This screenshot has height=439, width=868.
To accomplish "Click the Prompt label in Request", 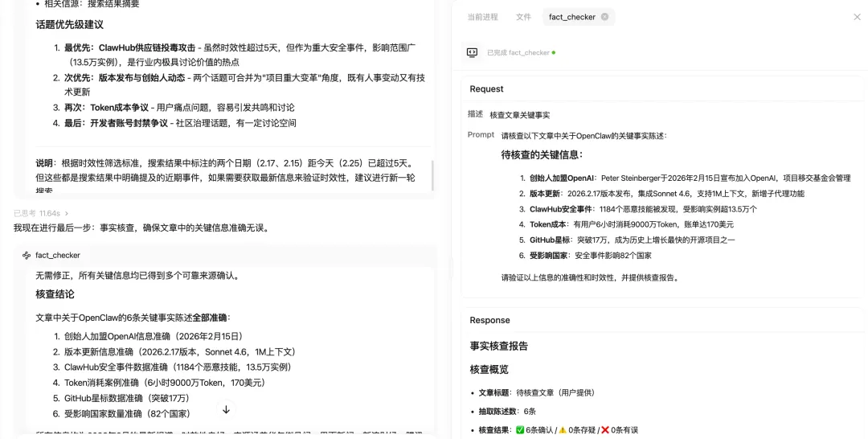I will coord(481,134).
